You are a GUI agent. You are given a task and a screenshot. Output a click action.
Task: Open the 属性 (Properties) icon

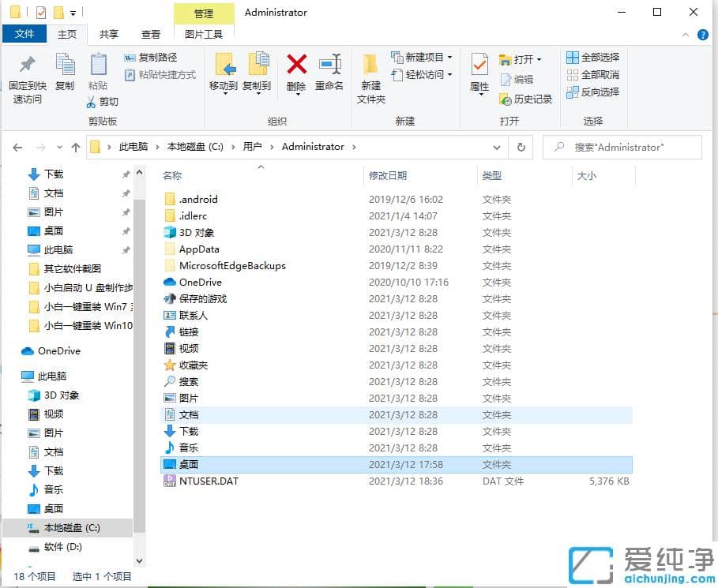click(478, 69)
